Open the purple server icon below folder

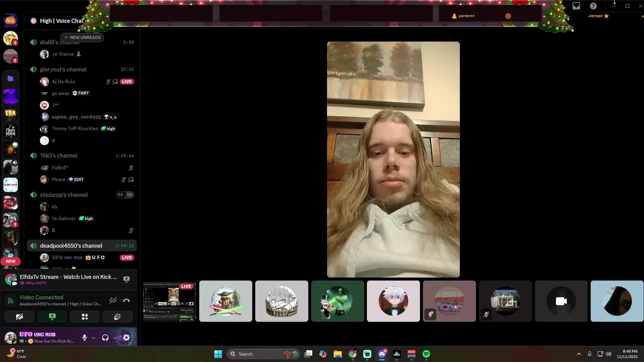11,96
